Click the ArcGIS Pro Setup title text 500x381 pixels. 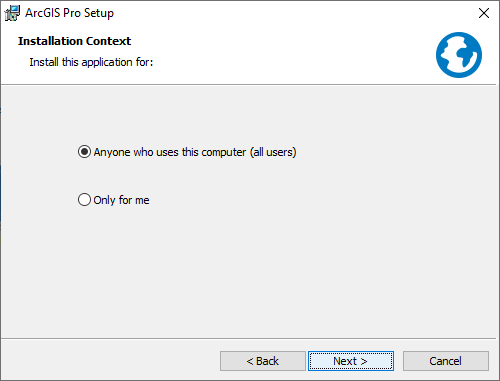coord(69,13)
